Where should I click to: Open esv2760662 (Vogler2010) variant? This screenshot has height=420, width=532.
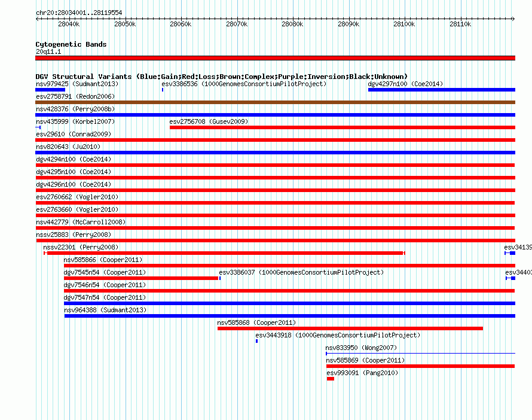[x=77, y=197]
